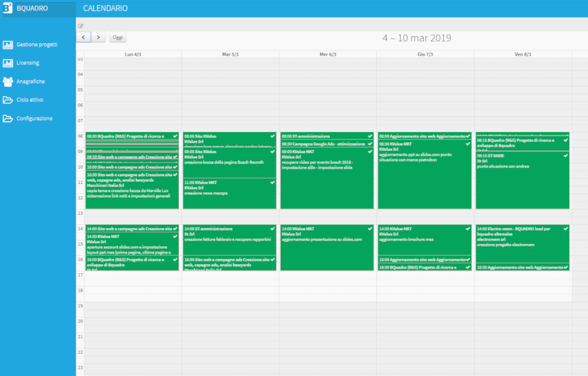Open Wednesday 08:30 Campagne Google Ads event
588x376 pixels.
point(327,144)
